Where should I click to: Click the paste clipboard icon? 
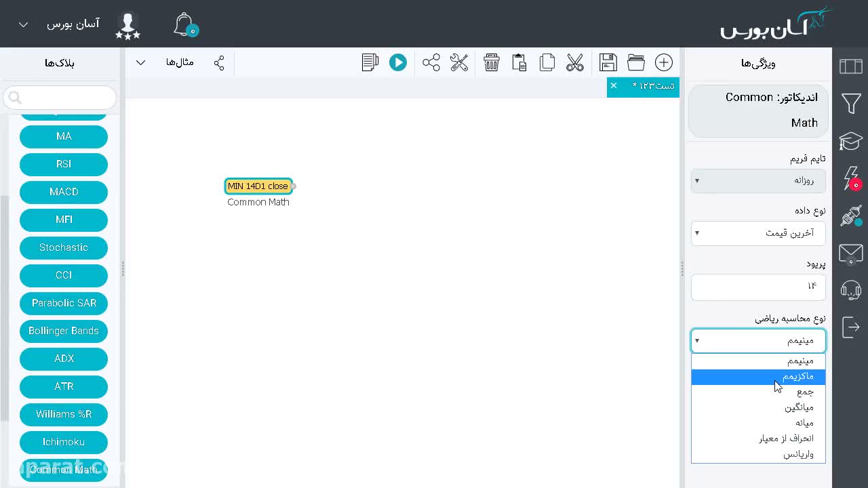click(519, 63)
